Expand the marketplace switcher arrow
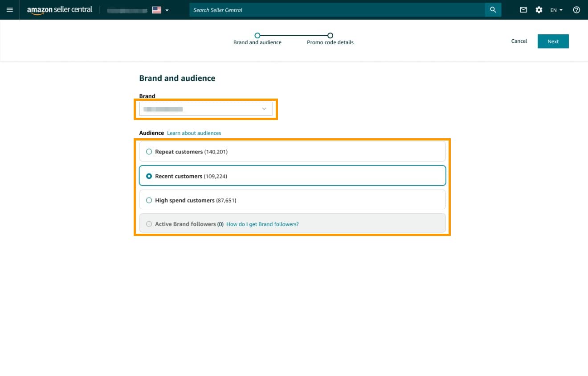Image resolution: width=588 pixels, height=376 pixels. pyautogui.click(x=167, y=10)
